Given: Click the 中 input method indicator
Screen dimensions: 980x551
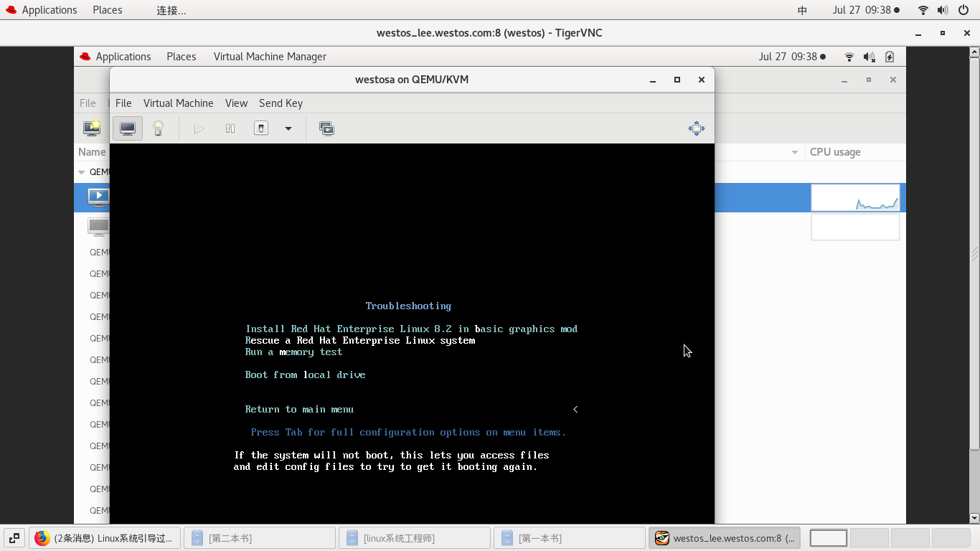Looking at the screenshot, I should (802, 10).
